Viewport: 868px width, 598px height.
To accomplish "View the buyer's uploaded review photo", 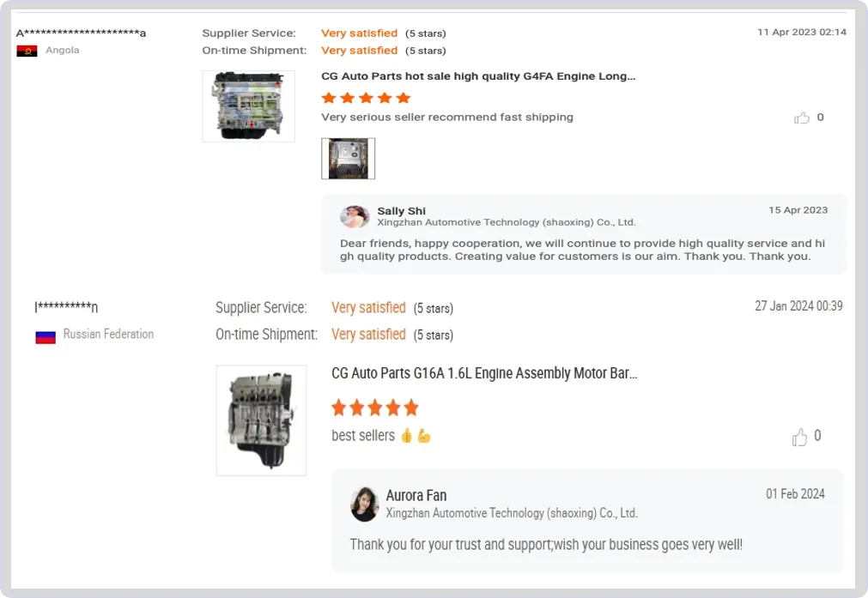I will click(x=349, y=159).
